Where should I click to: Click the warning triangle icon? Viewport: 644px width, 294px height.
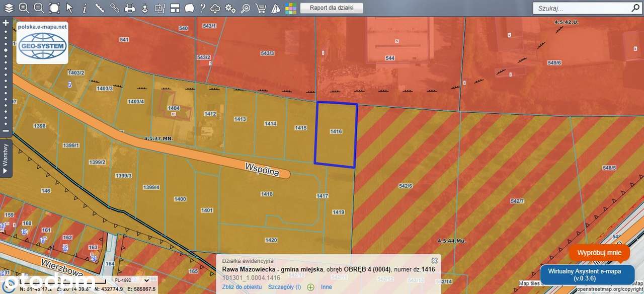click(x=276, y=8)
